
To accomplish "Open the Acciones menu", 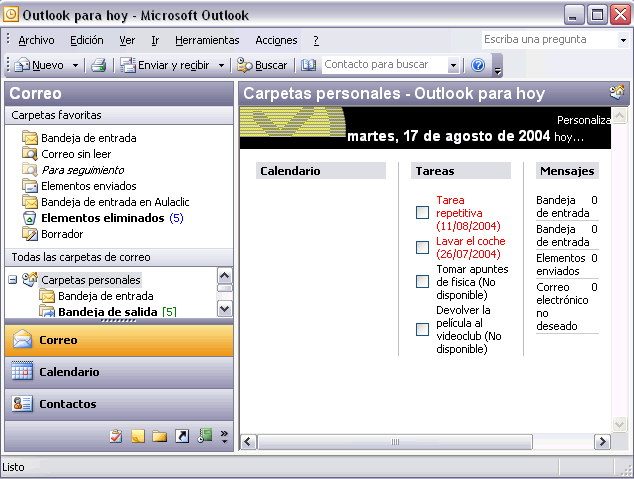I will (x=276, y=40).
